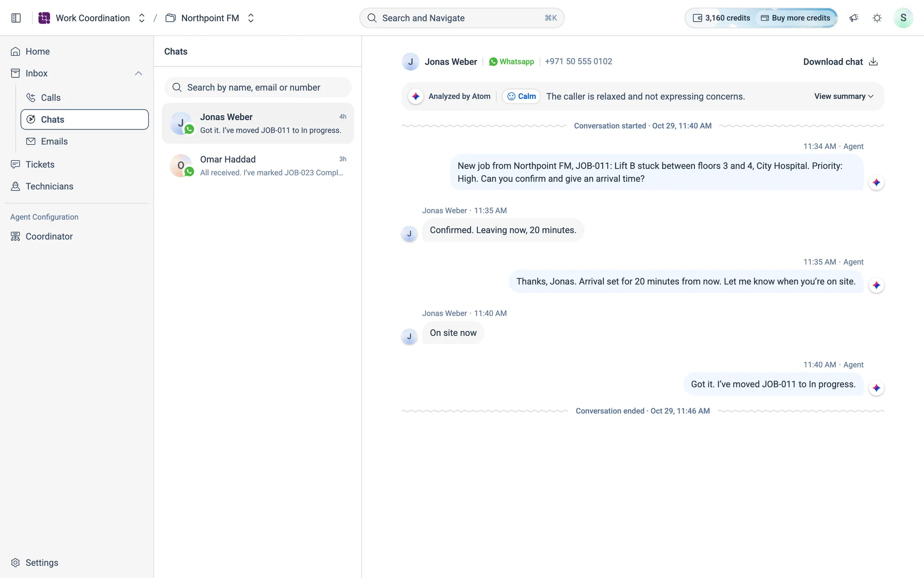Image resolution: width=924 pixels, height=578 pixels.
Task: Open the announcements megaphone icon
Action: coord(854,18)
